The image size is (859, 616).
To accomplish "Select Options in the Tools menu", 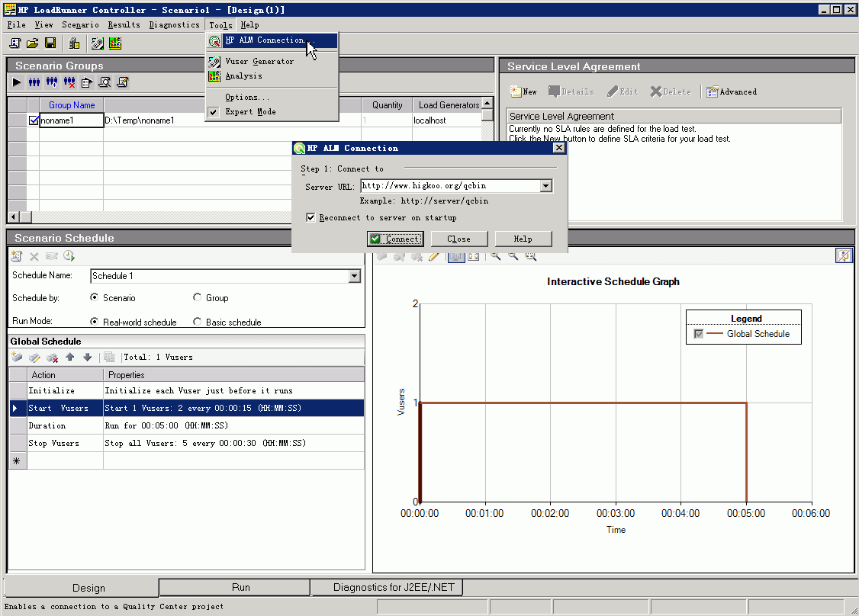I will pyautogui.click(x=247, y=97).
